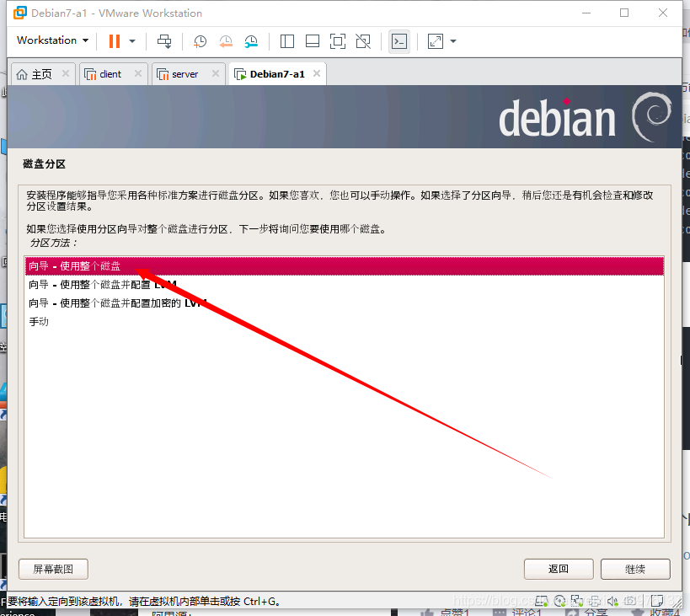Close the server tab

(x=216, y=73)
